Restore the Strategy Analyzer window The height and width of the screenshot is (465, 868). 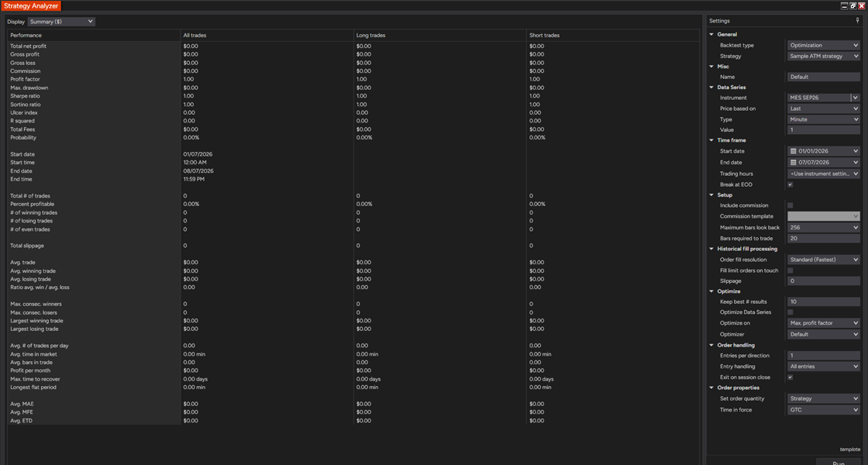tap(853, 6)
